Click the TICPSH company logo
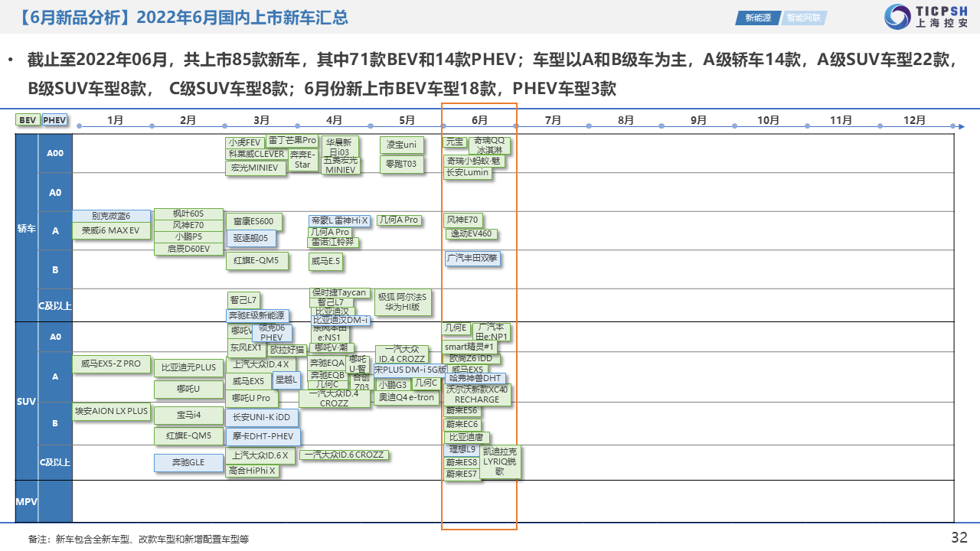980x551 pixels. (x=926, y=17)
